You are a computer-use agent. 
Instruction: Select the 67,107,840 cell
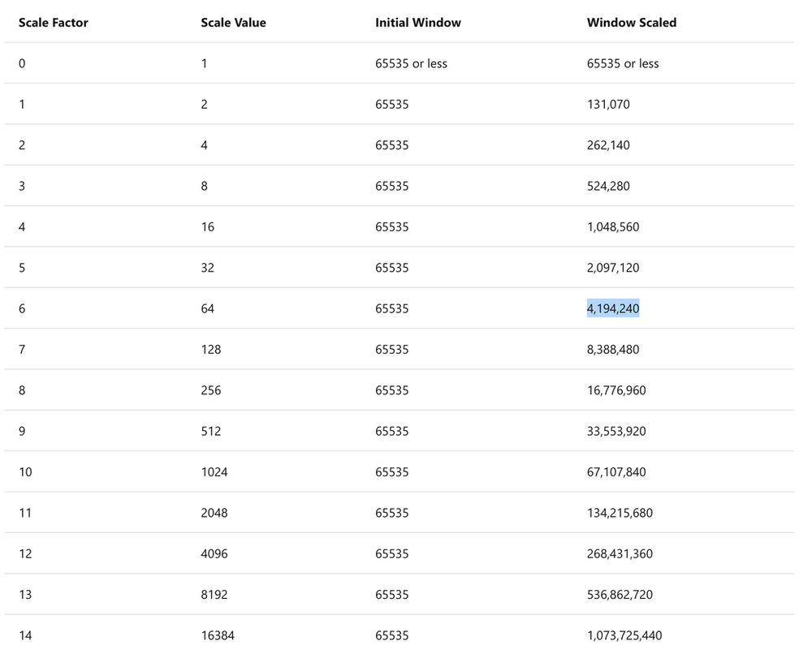tap(616, 472)
